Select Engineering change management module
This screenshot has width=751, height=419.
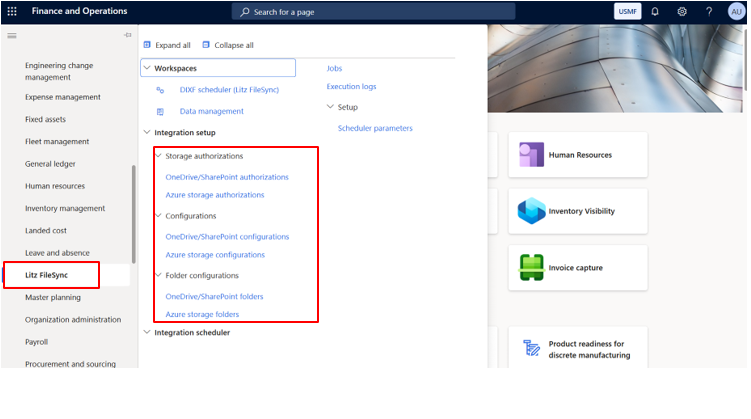point(59,71)
